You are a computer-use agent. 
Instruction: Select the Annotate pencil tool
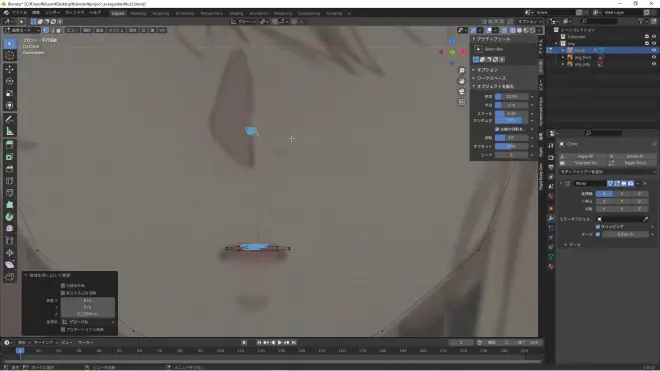pyautogui.click(x=10, y=119)
